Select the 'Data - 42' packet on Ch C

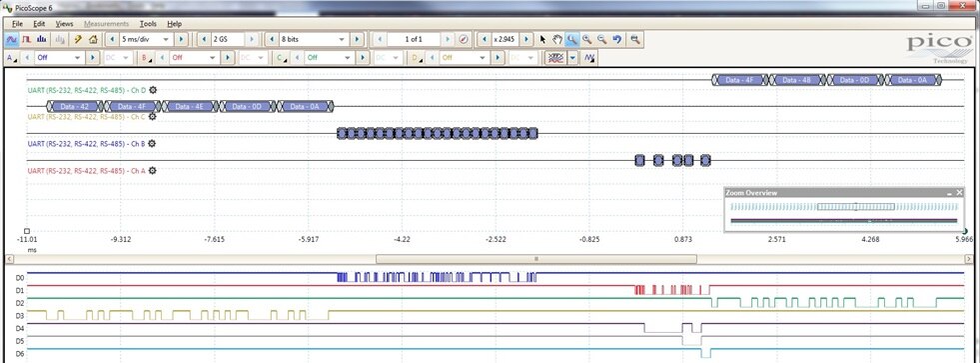73,106
